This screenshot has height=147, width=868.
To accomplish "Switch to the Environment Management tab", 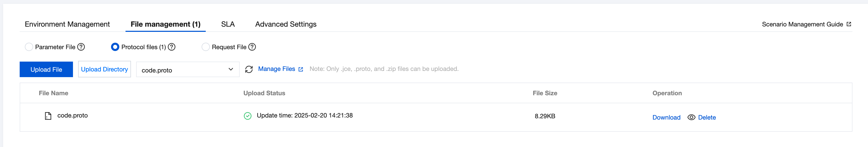I will (x=67, y=24).
